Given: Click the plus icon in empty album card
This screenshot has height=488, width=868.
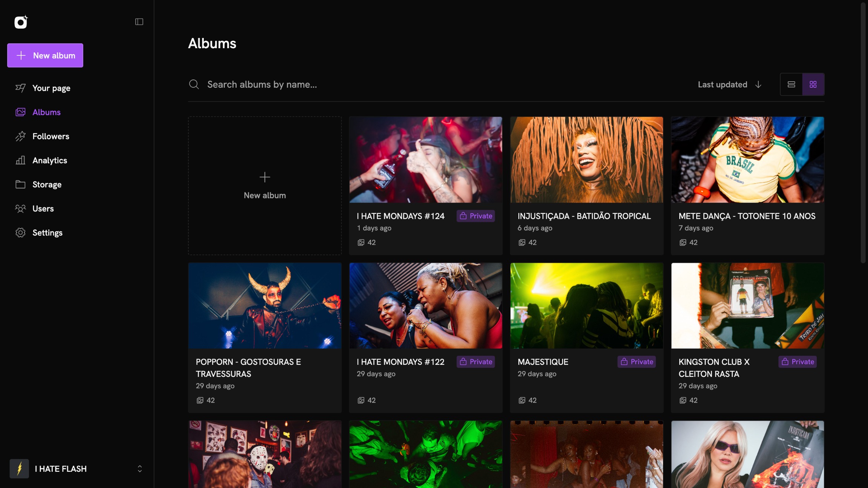Looking at the screenshot, I should (x=265, y=177).
